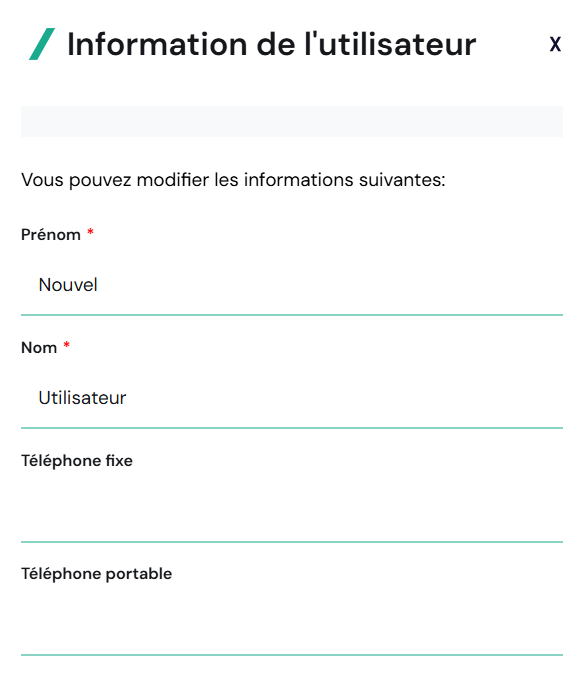Image resolution: width=585 pixels, height=684 pixels.
Task: Click the 'Téléphone fixe' label
Action: click(x=77, y=461)
